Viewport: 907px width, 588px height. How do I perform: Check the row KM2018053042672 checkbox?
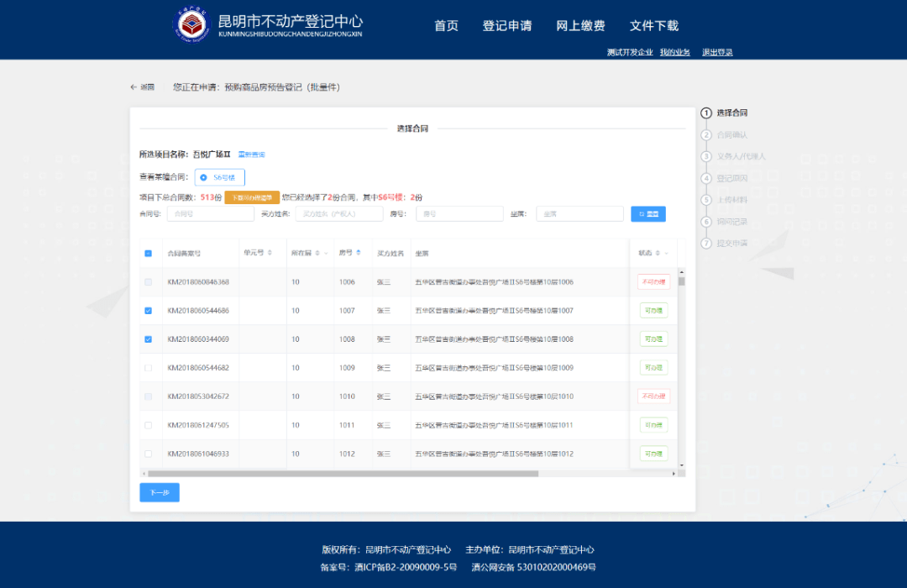pyautogui.click(x=148, y=396)
